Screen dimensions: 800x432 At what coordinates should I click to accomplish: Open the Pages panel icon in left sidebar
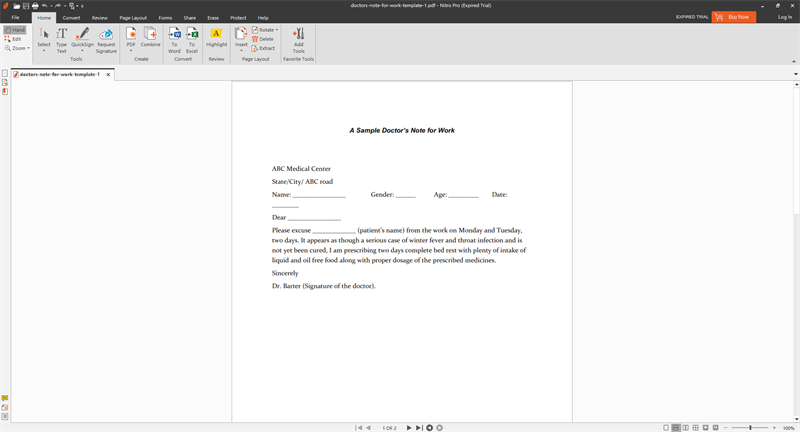click(x=5, y=73)
